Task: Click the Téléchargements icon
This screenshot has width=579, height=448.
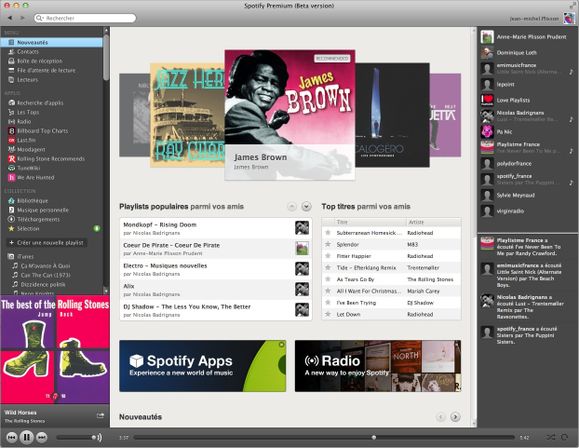Action: 11,219
